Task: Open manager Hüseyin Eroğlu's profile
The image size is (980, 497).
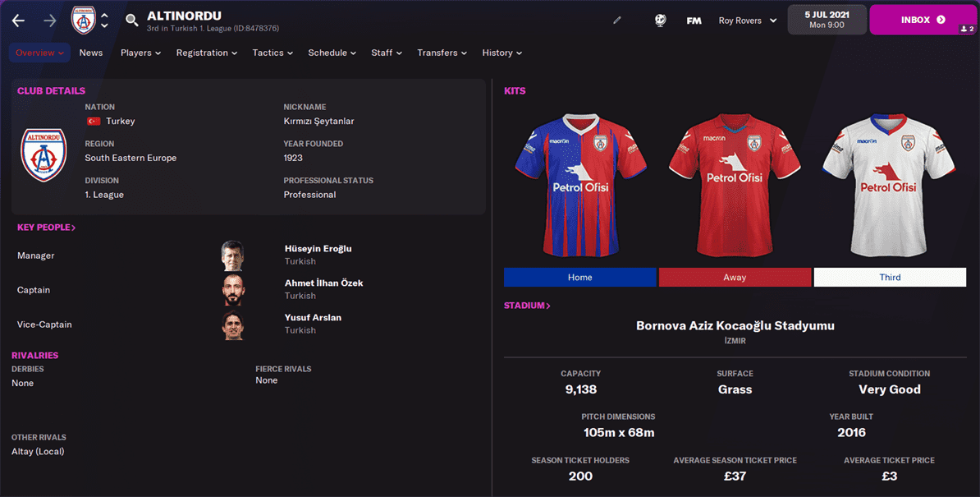Action: click(318, 248)
